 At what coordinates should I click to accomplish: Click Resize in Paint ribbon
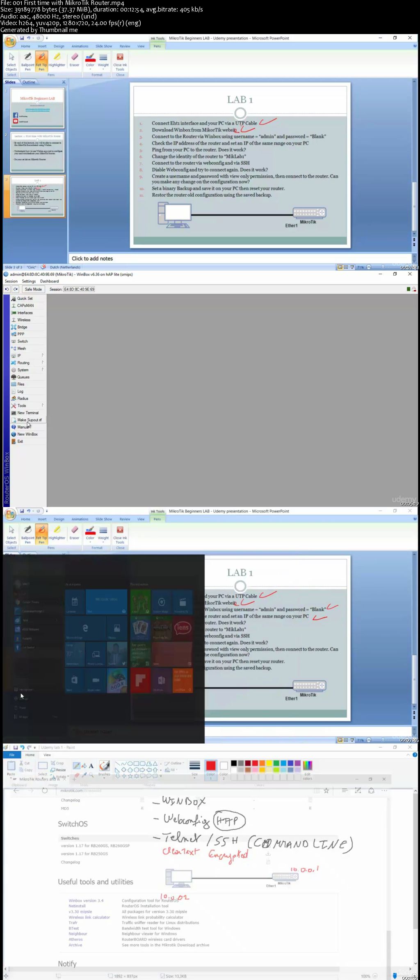(x=58, y=770)
